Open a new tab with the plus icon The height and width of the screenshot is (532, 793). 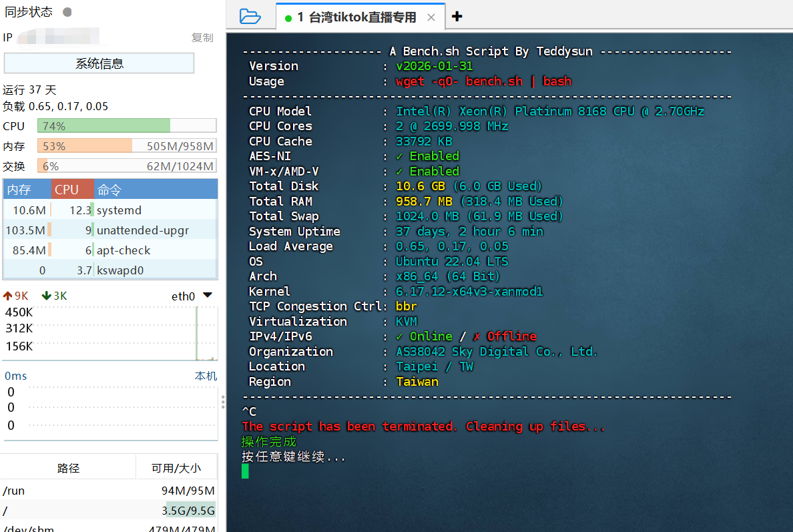pyautogui.click(x=457, y=16)
